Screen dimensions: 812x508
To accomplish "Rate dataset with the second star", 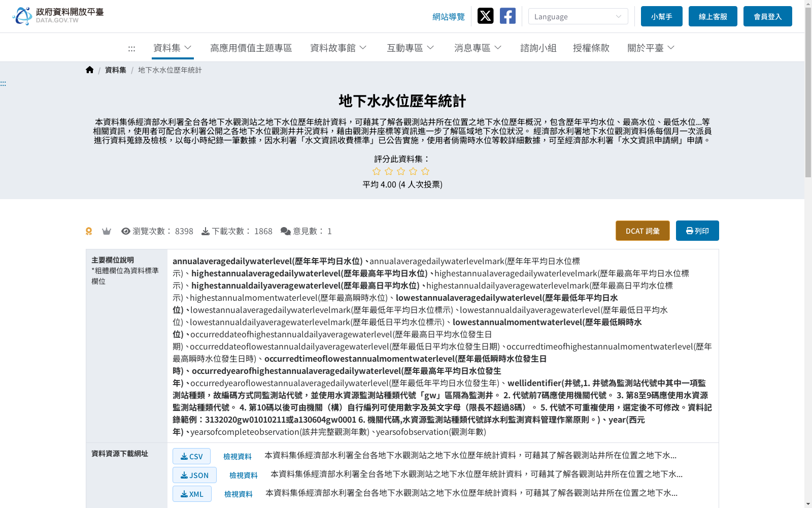I will pos(389,171).
